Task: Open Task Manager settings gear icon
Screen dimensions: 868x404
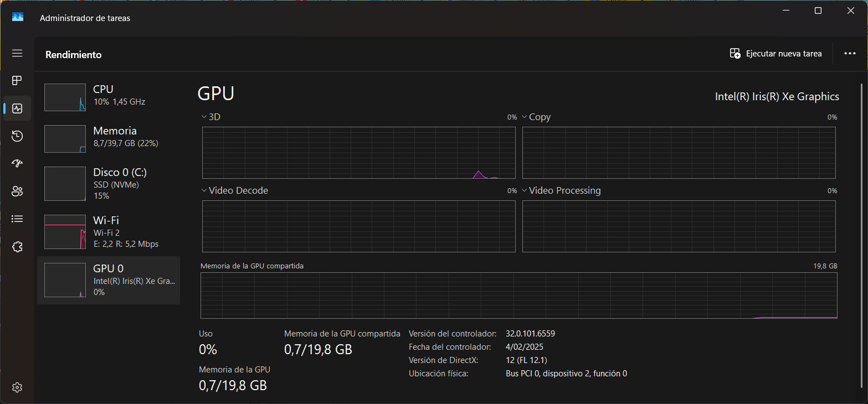Action: pos(17,387)
